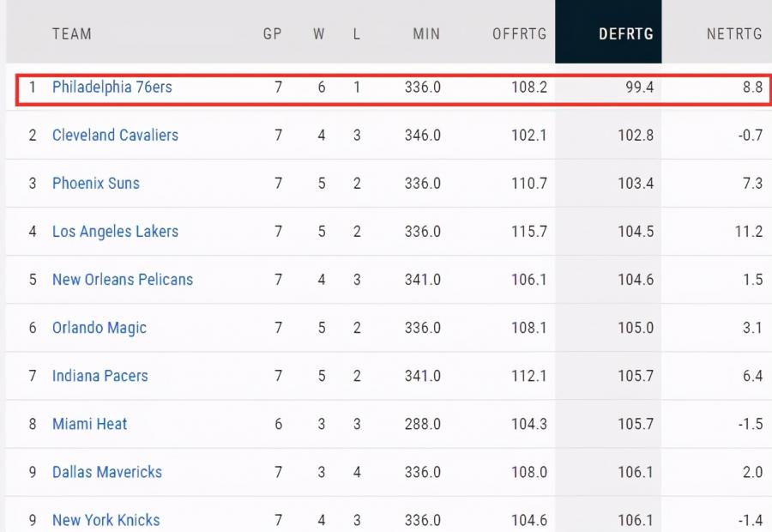This screenshot has height=532, width=772.
Task: Select the Dallas Mavericks link
Action: pos(106,471)
